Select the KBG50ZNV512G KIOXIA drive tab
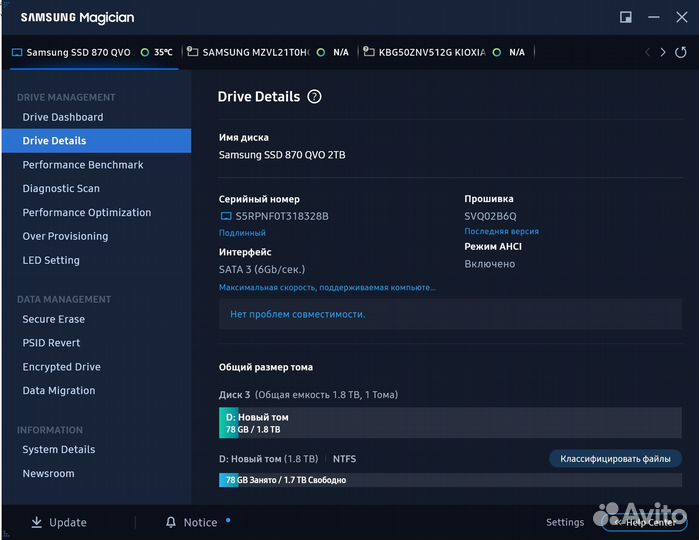This screenshot has height=540, width=699. pos(446,52)
